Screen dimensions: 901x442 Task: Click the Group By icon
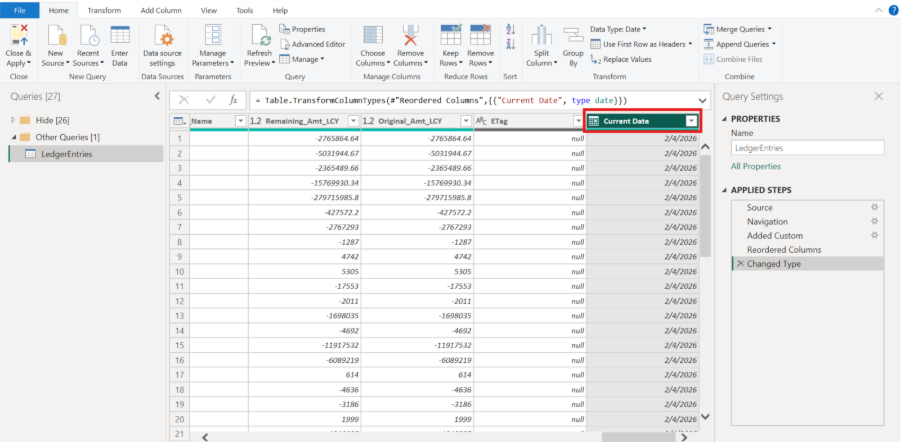pyautogui.click(x=573, y=36)
